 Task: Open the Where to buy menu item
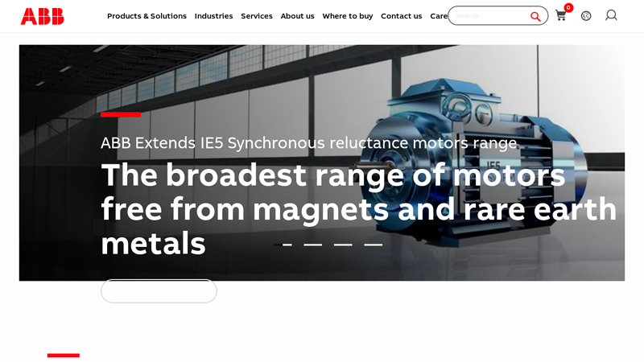(x=347, y=16)
